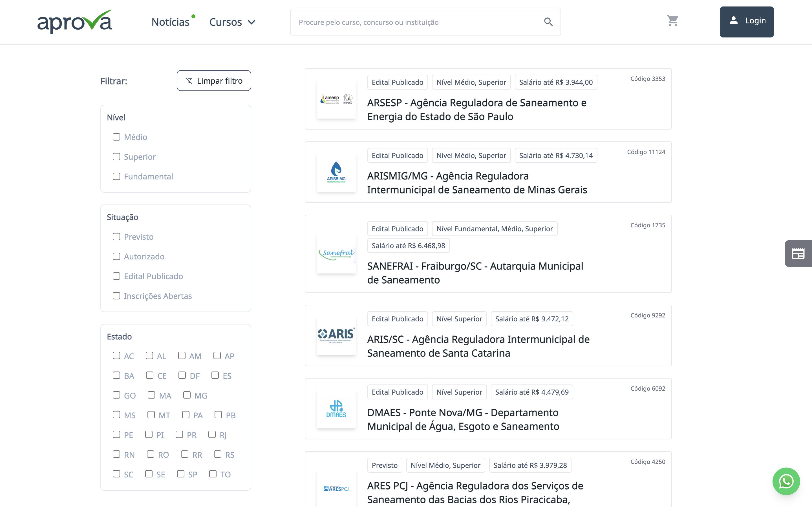Expand the Cursos dropdown menu

point(232,22)
